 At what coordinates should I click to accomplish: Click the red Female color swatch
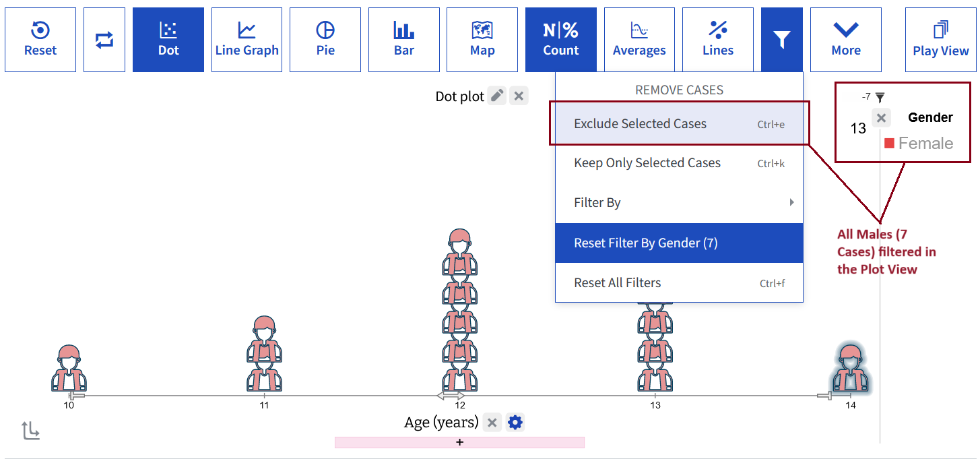tap(889, 144)
